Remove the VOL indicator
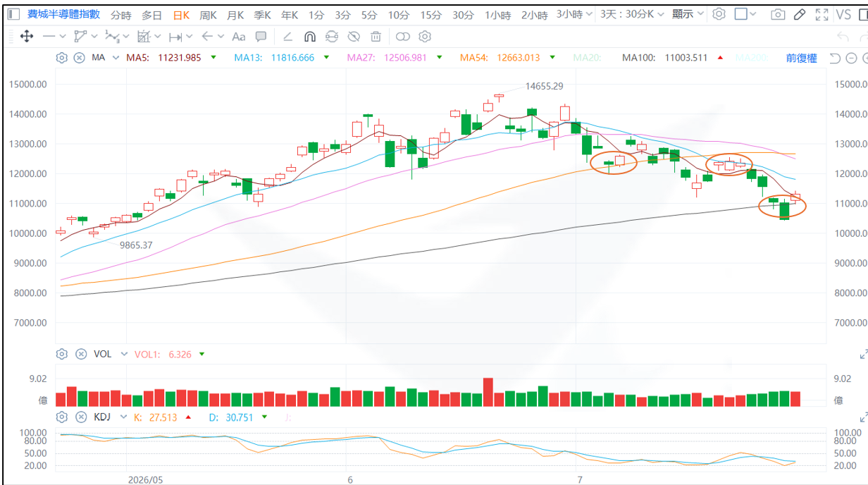 coord(81,354)
